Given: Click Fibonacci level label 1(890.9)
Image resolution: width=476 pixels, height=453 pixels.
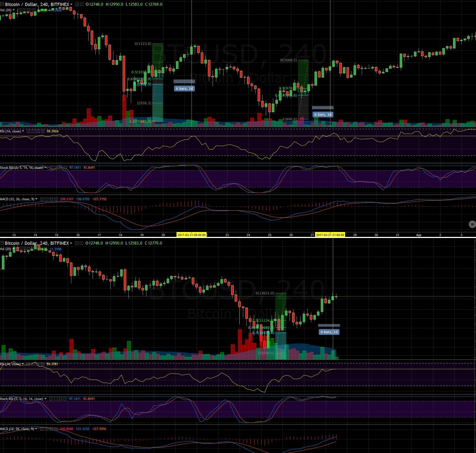Looking at the screenshot, I should tap(290, 119).
